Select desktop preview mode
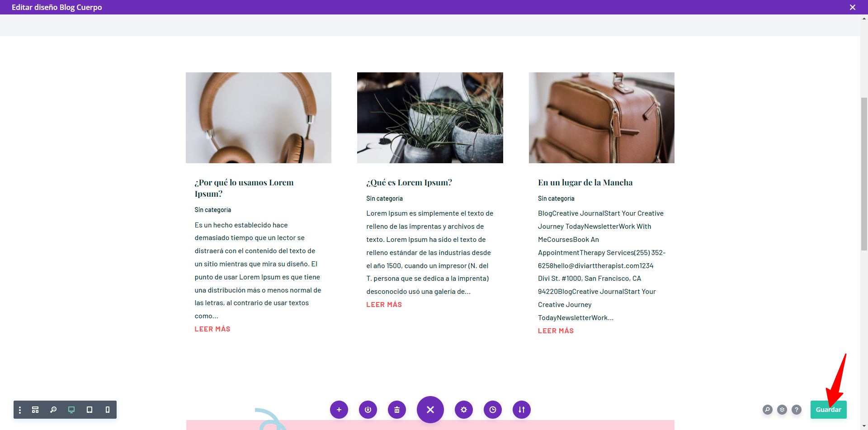This screenshot has height=430, width=868. point(71,410)
